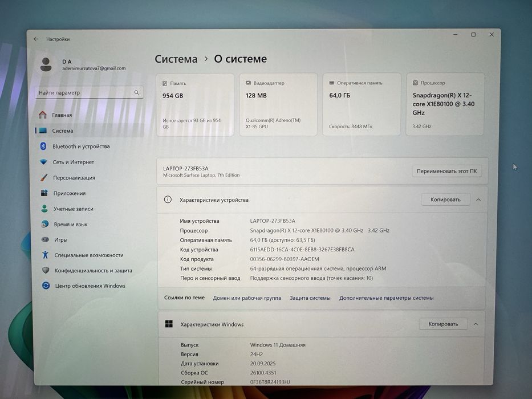Click the back arrow in Settings header
This screenshot has width=532, height=399.
pos(36,39)
